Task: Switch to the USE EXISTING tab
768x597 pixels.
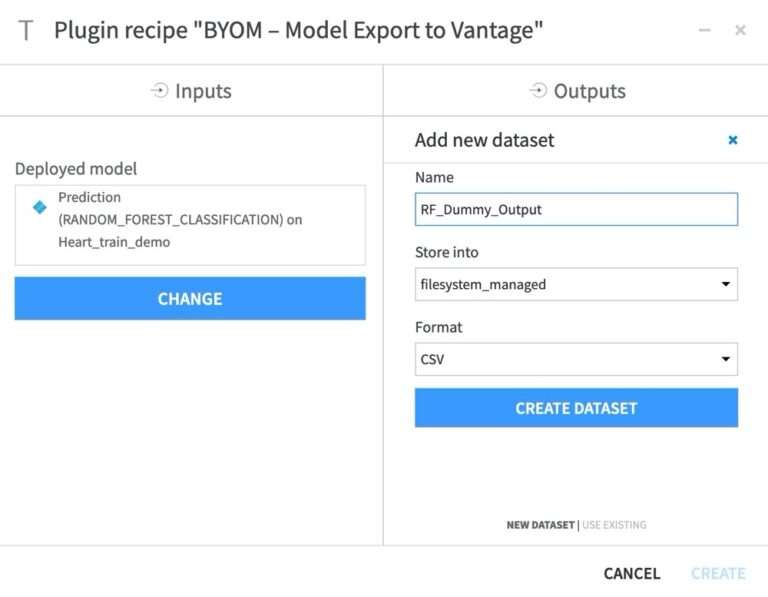Action: coord(614,525)
